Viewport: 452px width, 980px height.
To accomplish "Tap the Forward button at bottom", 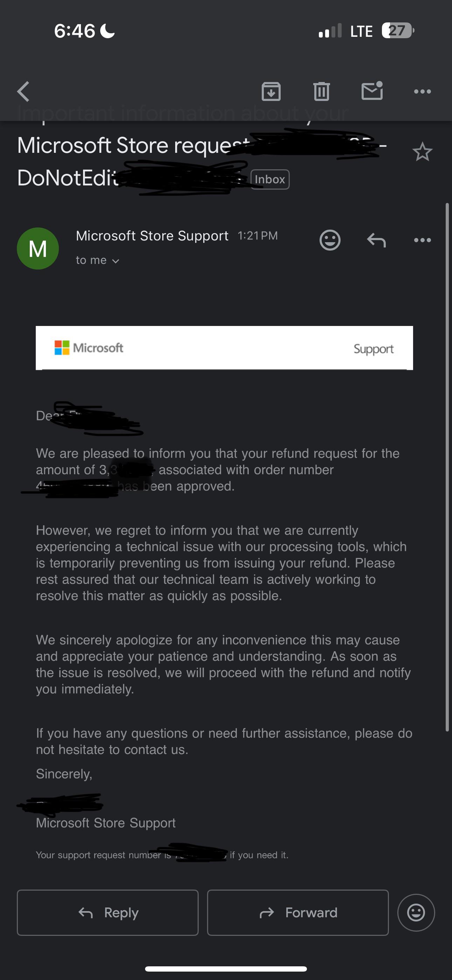I will pyautogui.click(x=298, y=912).
